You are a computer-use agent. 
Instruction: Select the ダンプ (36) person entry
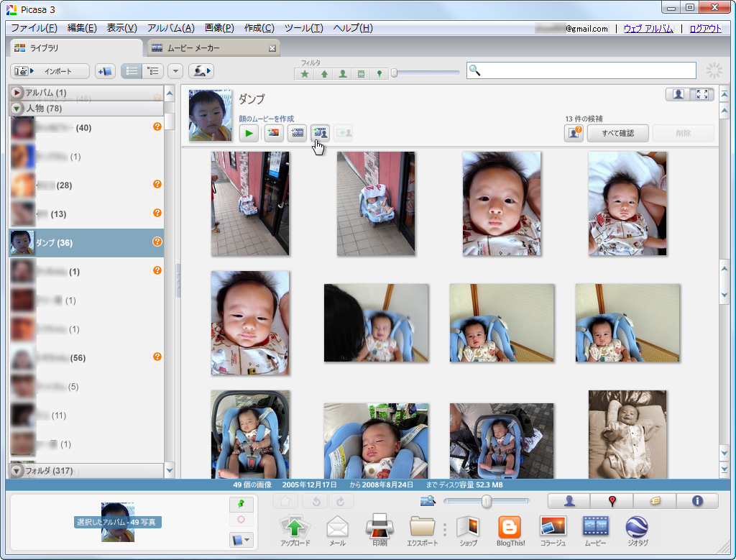[x=65, y=242]
